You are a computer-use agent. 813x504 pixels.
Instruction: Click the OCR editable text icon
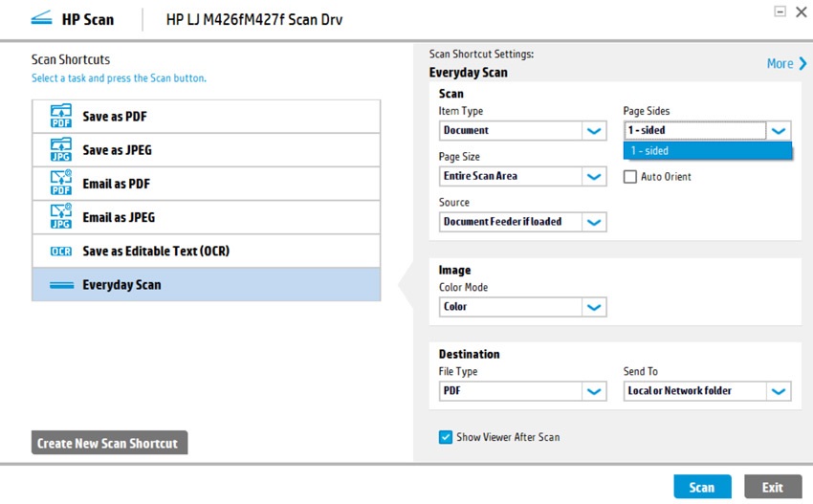point(61,252)
